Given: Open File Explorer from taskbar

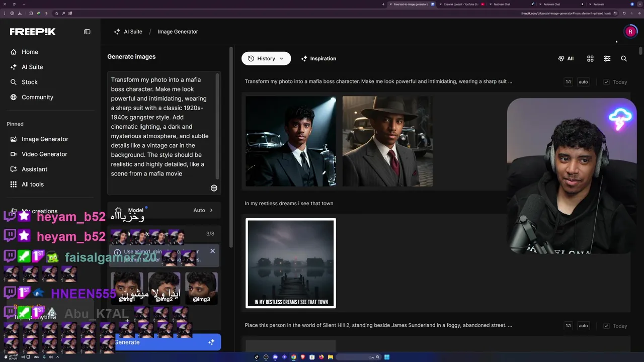Looking at the screenshot, I should click(331, 357).
